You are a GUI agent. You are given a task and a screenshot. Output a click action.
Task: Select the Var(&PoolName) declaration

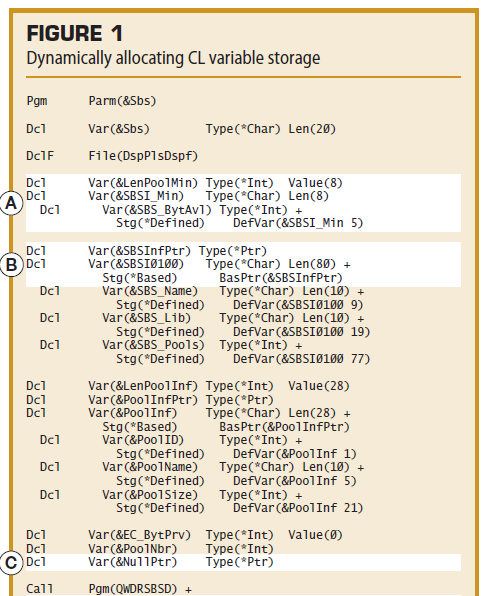[202, 468]
